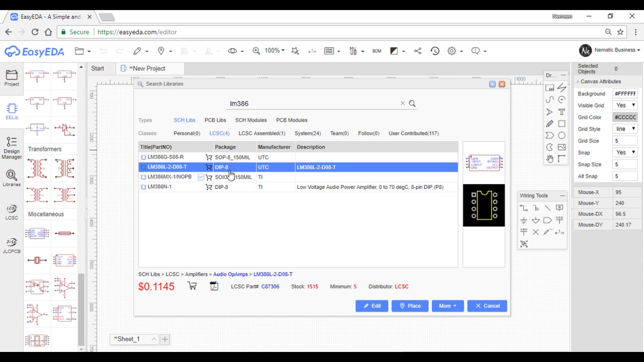Click the PCB footprint preview thumbnail
Viewport: 644px width, 362px height.
pos(484,205)
